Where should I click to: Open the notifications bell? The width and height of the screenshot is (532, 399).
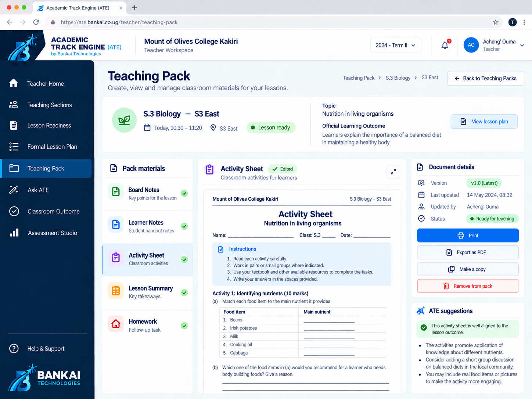[x=445, y=45]
